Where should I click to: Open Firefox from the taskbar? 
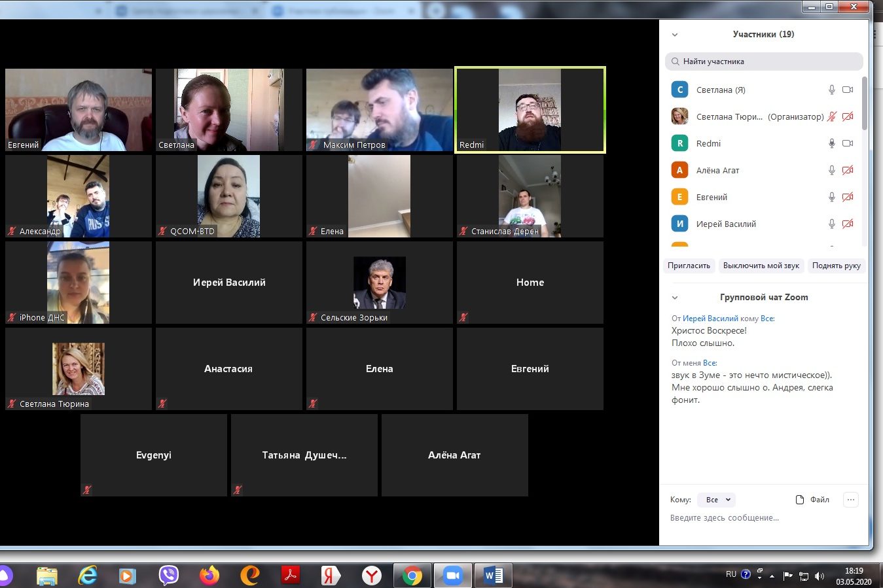tap(209, 575)
